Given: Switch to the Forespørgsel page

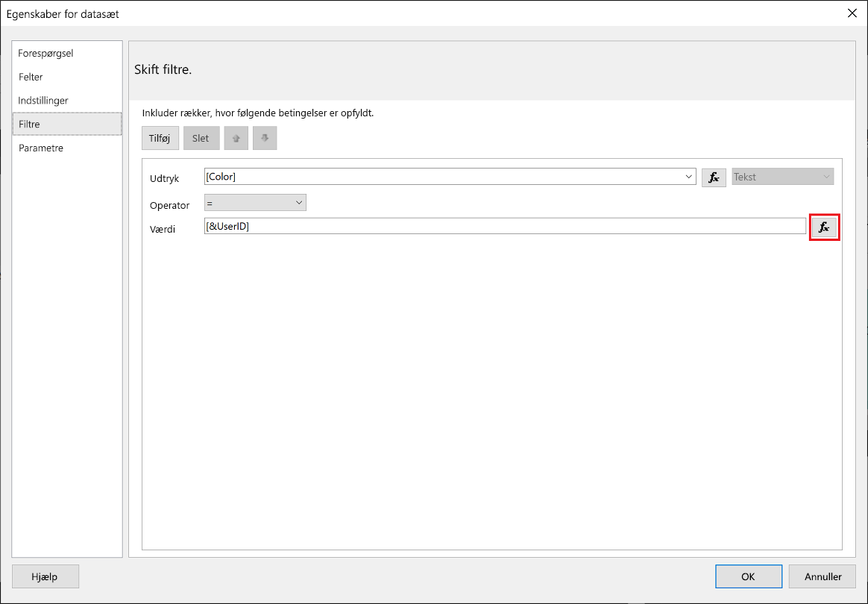Looking at the screenshot, I should [x=46, y=53].
